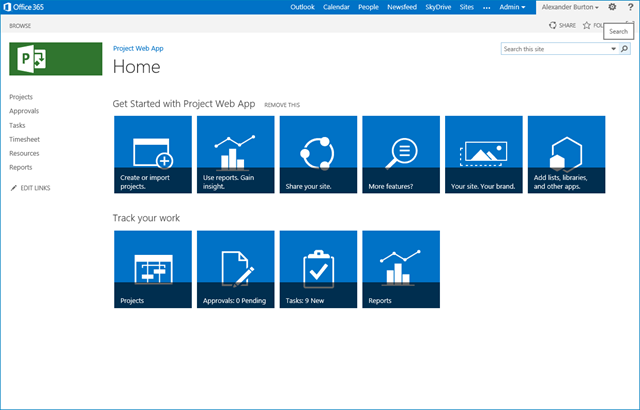The width and height of the screenshot is (640, 410).
Task: Click REMOVE THIS next to Get Started
Action: 282,105
